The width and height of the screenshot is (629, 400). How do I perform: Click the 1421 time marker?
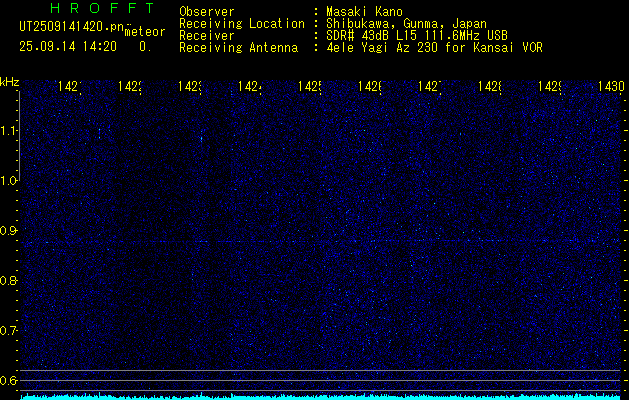(70, 86)
